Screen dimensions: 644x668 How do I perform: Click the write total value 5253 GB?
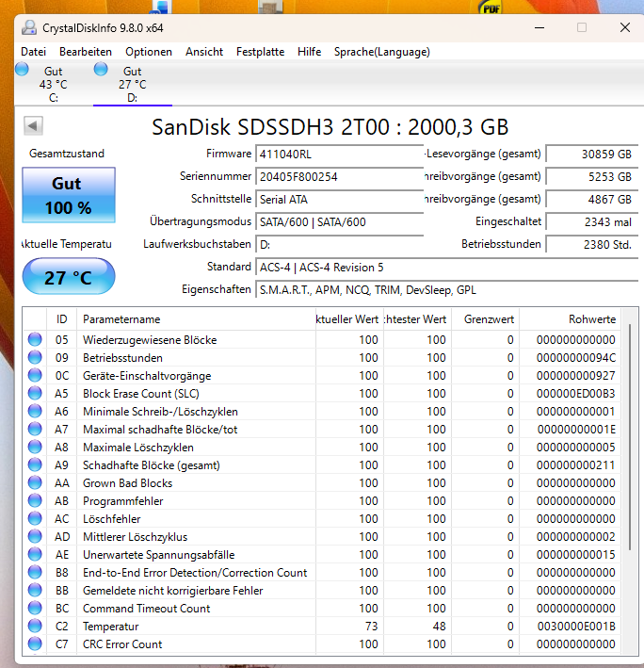pyautogui.click(x=591, y=176)
